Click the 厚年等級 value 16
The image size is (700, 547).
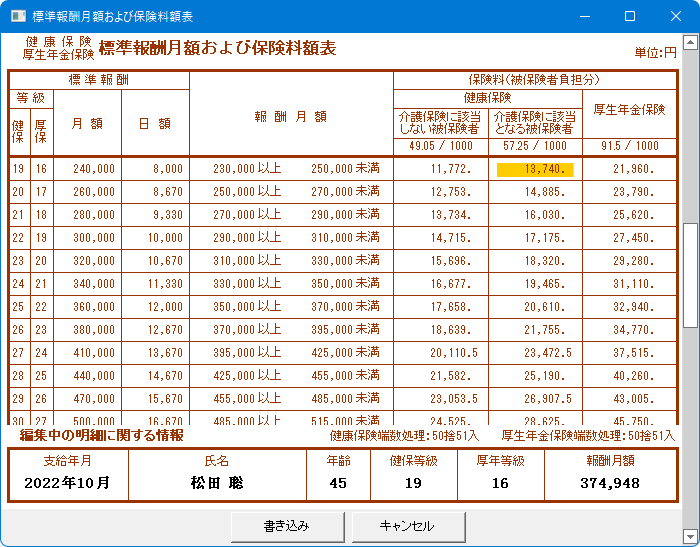(x=500, y=483)
